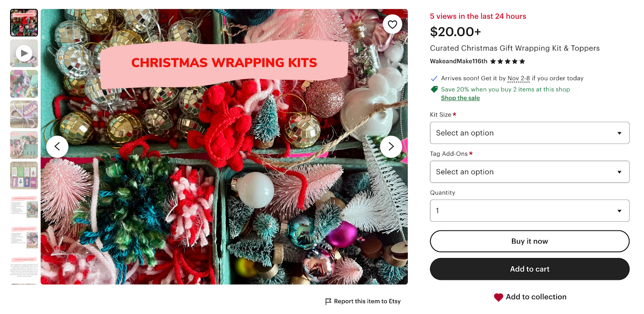Show the previous product image
Image resolution: width=644 pixels, height=314 pixels.
click(x=58, y=146)
